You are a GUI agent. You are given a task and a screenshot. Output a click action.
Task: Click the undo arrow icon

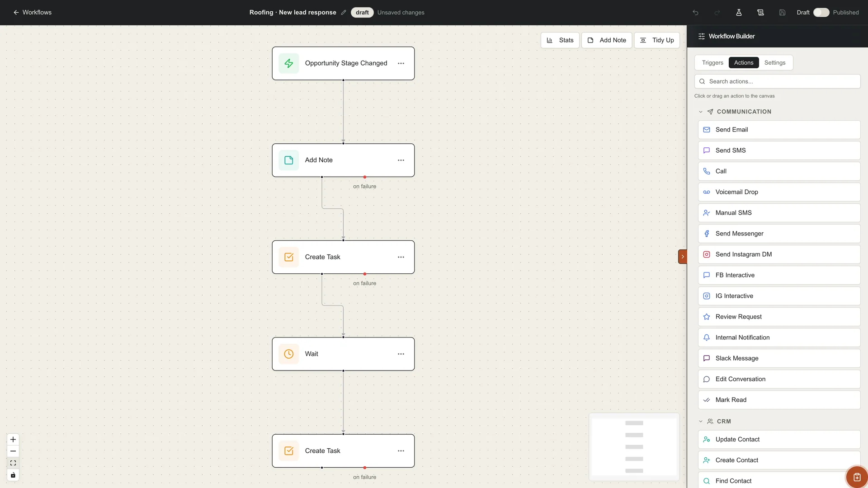695,12
